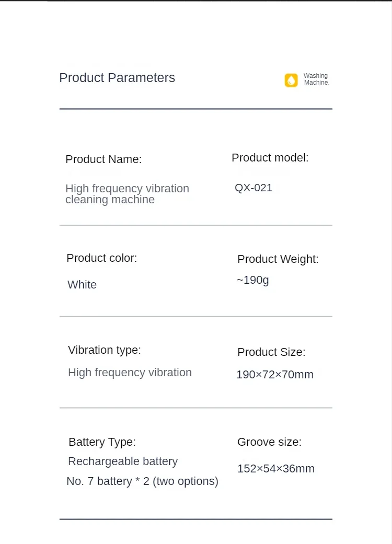Select the Groove size label
This screenshot has height=544, width=392.
coord(270,442)
